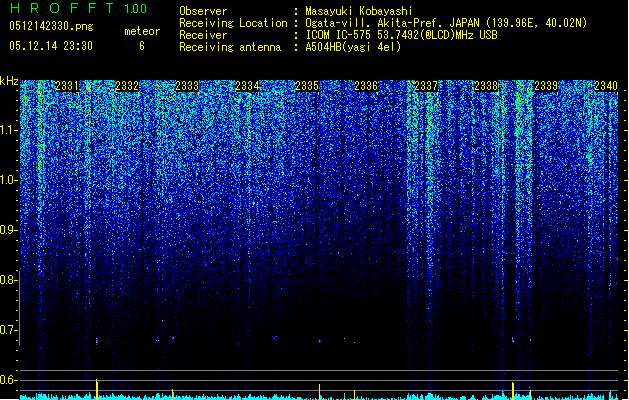The image size is (629, 400).
Task: Click the 2337 time marker
Action: [426, 86]
